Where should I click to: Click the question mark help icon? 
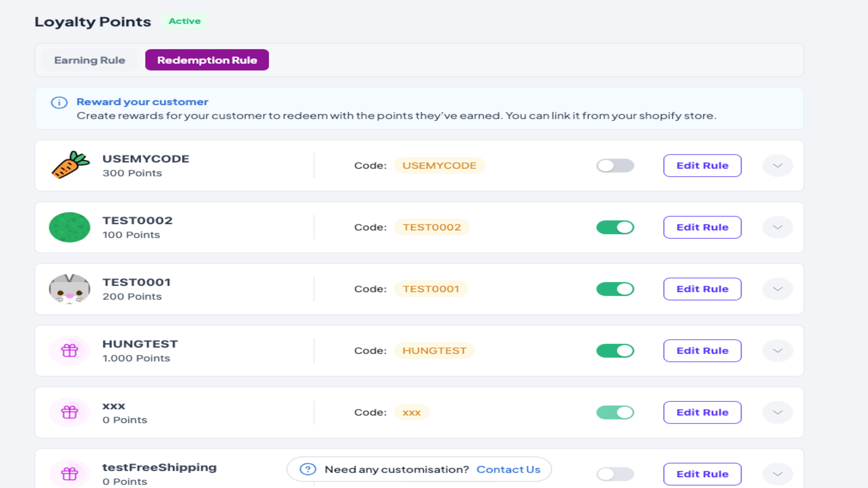tap(308, 470)
